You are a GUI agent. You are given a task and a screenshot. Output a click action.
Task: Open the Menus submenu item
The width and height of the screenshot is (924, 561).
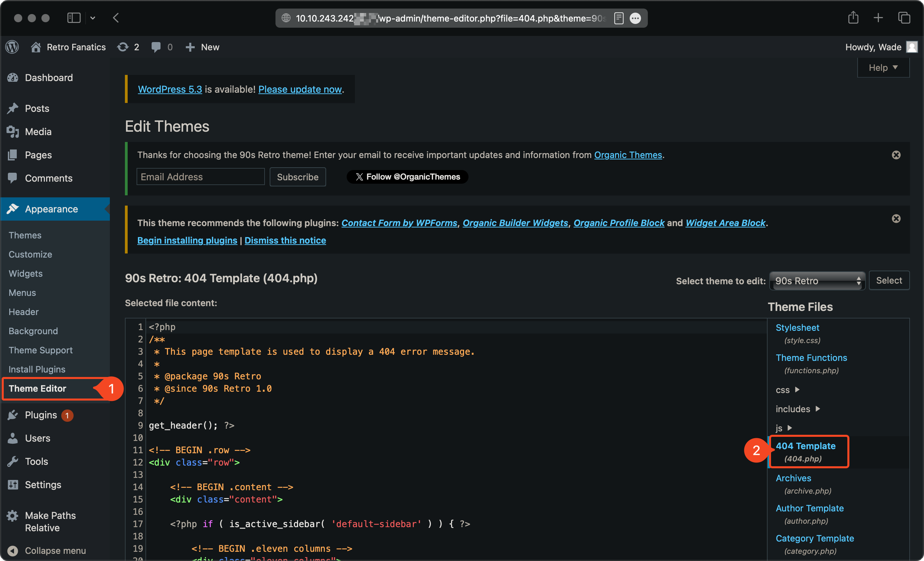pos(22,292)
